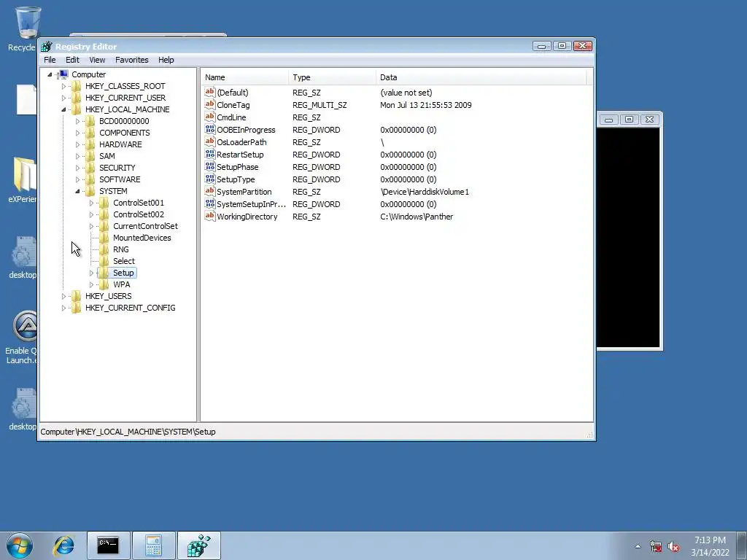Viewport: 747px width, 560px height.
Task: Click the Computer icon in tree
Action: click(63, 74)
